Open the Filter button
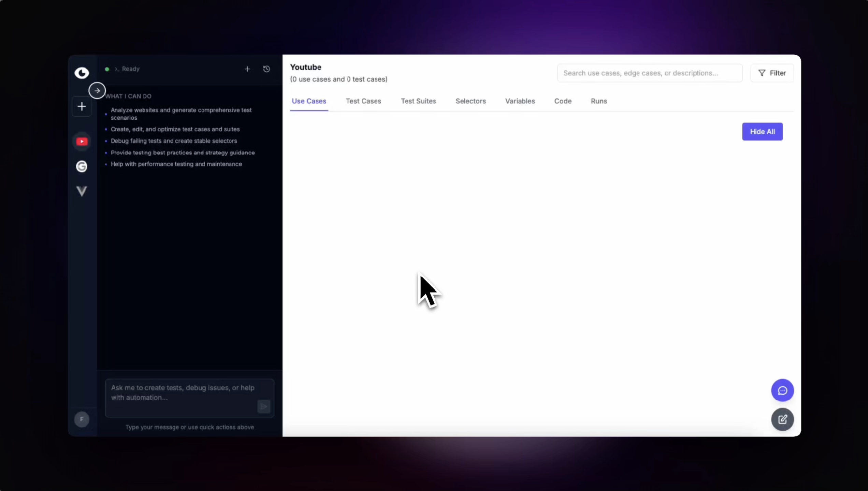 pos(772,73)
